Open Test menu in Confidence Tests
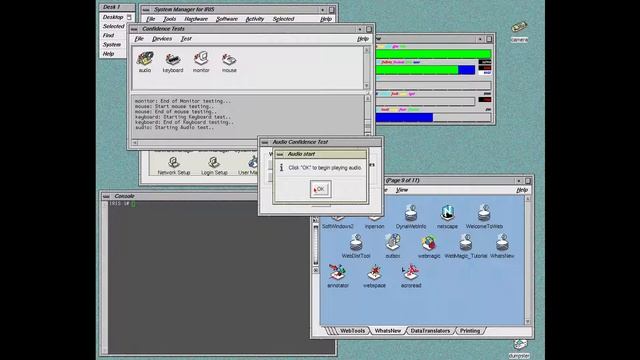This screenshot has height=360, width=640. point(186,39)
